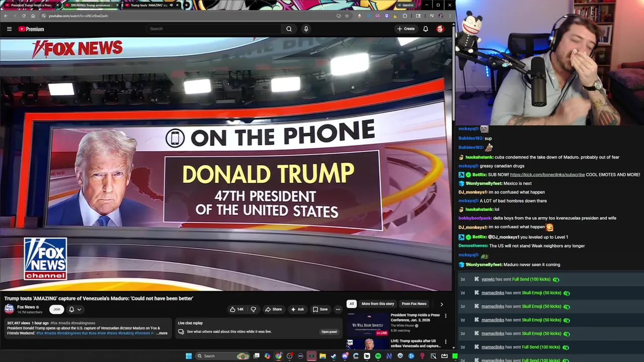This screenshot has height=362, width=644.
Task: Close the 'BREAKING: Trump announces' tab
Action: pos(118,5)
